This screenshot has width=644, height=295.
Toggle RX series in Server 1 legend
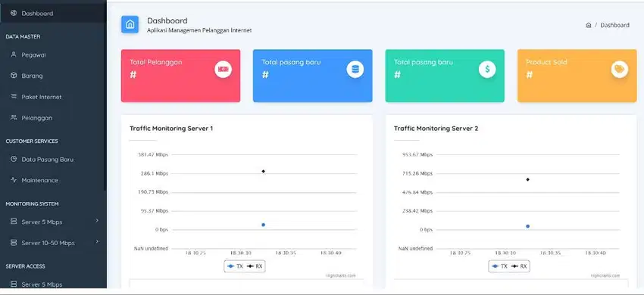[255, 266]
